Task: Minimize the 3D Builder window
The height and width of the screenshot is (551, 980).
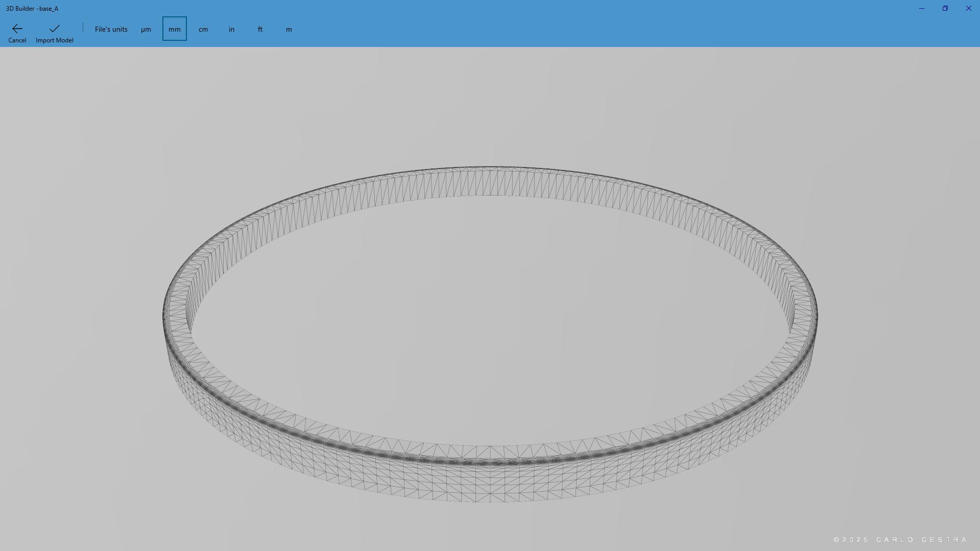Action: tap(921, 8)
